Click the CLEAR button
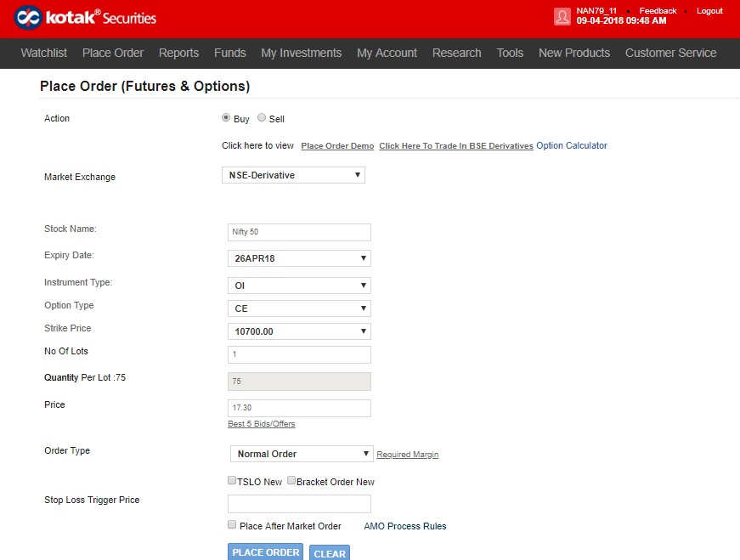The width and height of the screenshot is (740, 560). click(x=330, y=553)
